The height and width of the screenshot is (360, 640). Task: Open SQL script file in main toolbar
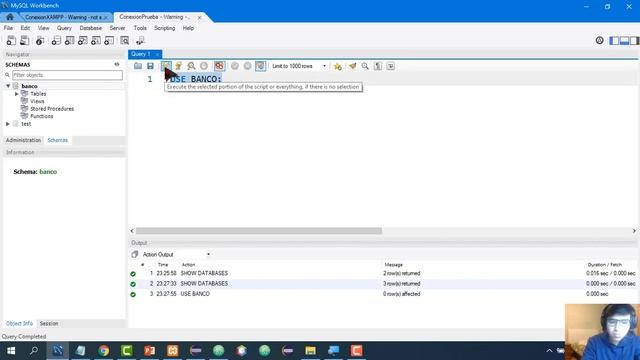24,40
